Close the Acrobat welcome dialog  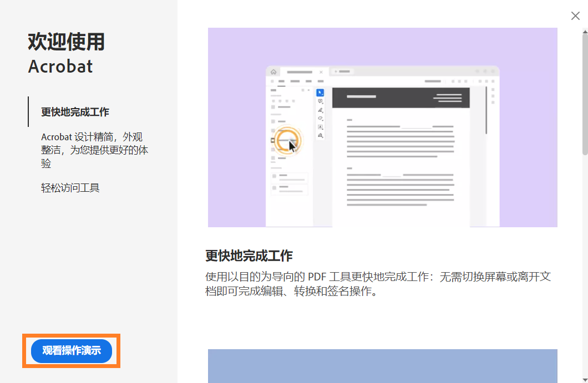[575, 16]
